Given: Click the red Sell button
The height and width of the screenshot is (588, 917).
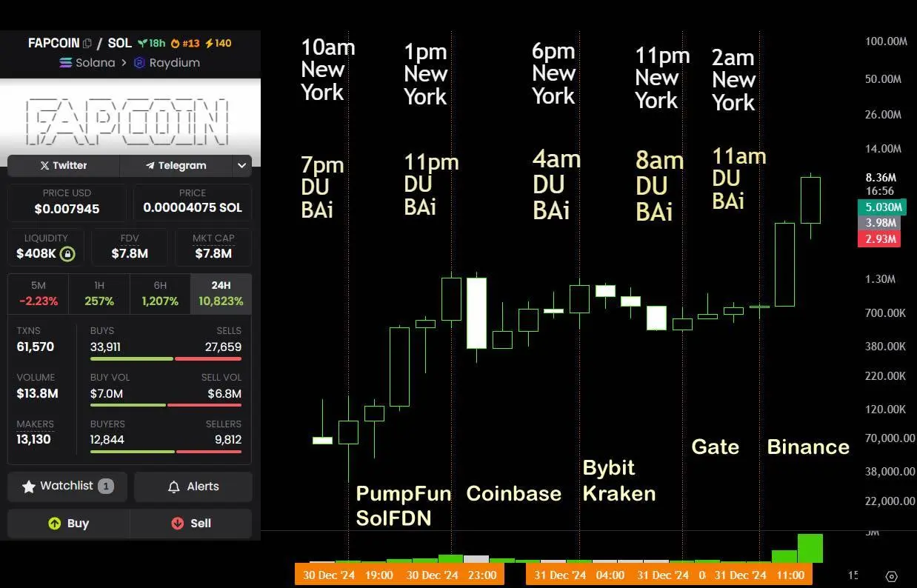Looking at the screenshot, I should click(191, 523).
